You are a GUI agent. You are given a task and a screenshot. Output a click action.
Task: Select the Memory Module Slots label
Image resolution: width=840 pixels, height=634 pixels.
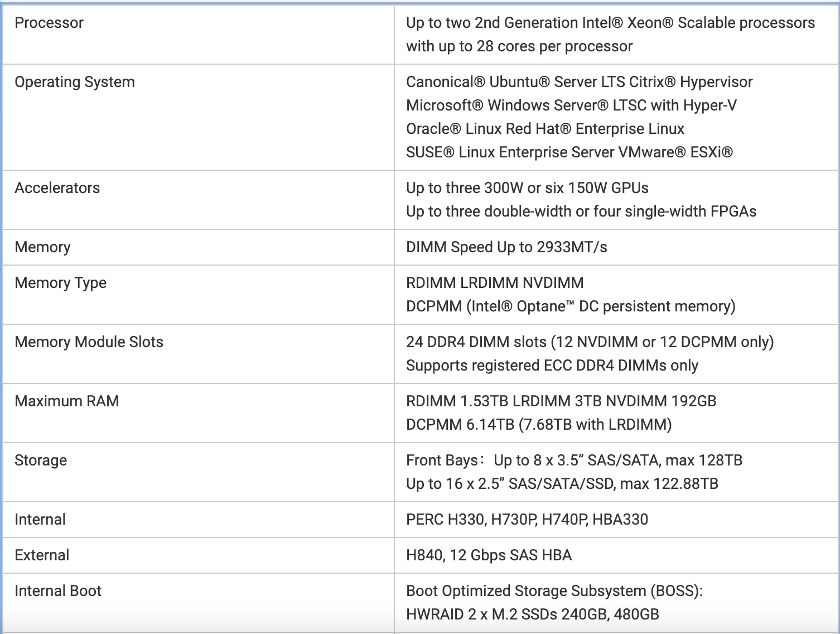(x=89, y=342)
